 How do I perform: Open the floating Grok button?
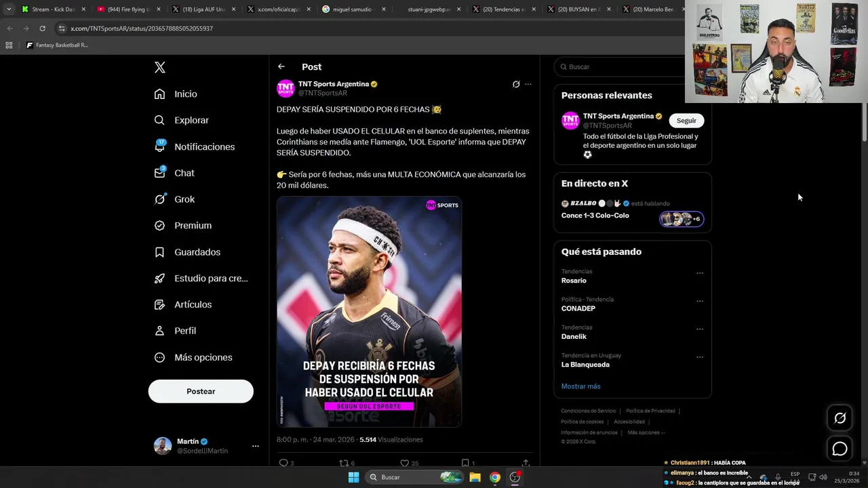[x=840, y=418]
